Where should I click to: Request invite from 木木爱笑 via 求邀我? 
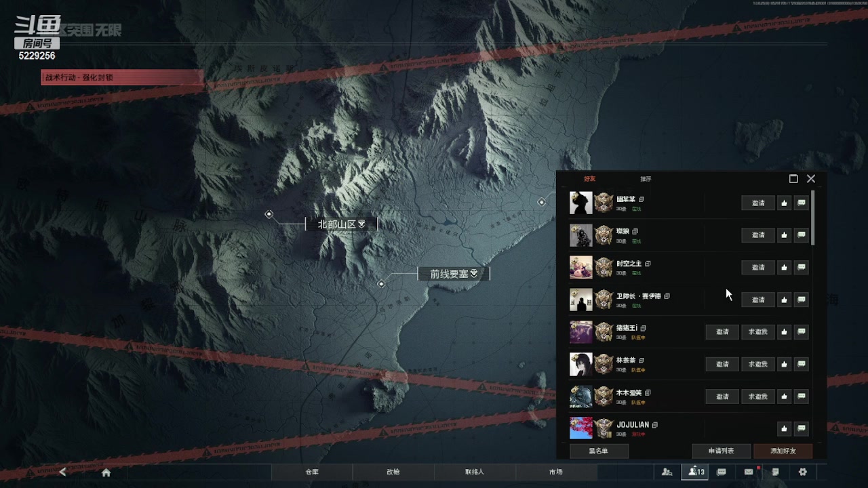click(758, 396)
